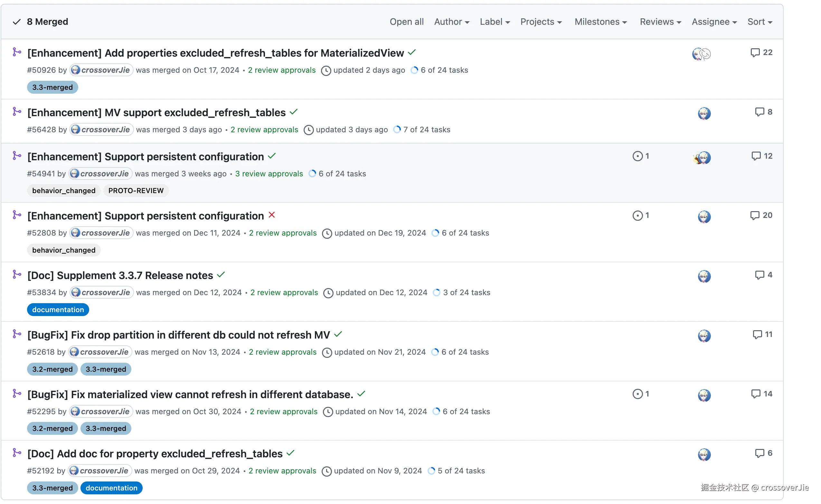The image size is (821, 504).
Task: Click comment bubble with 14 comments
Action: tap(756, 394)
